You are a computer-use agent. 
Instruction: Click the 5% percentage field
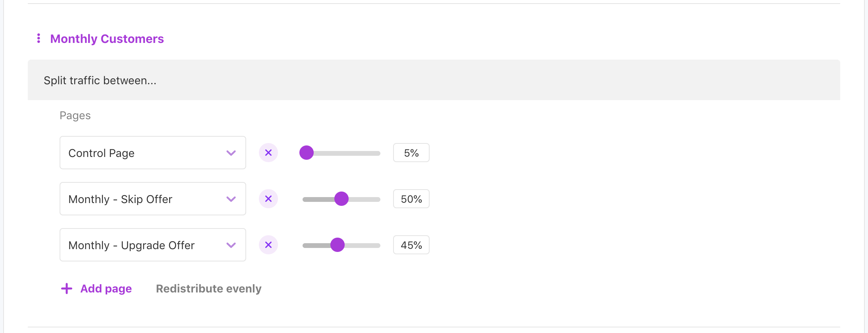tap(411, 153)
